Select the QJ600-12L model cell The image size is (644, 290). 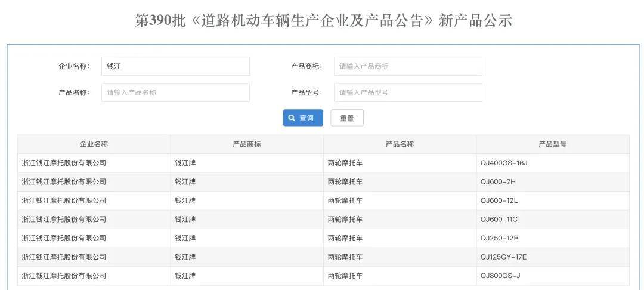499,200
